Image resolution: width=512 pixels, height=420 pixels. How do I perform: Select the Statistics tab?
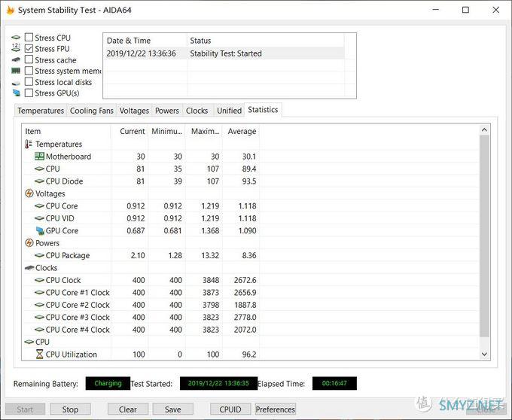click(x=263, y=110)
